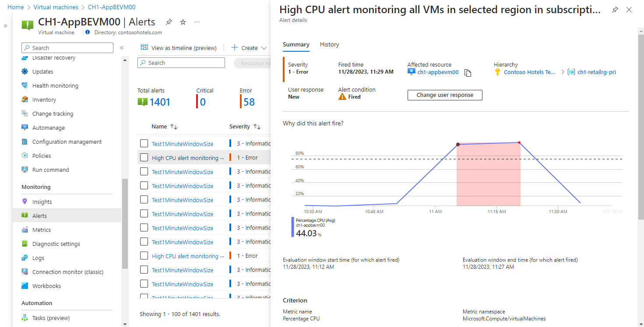644x327 pixels.
Task: Go to Virtual machines in the breadcrumb
Action: (x=56, y=7)
